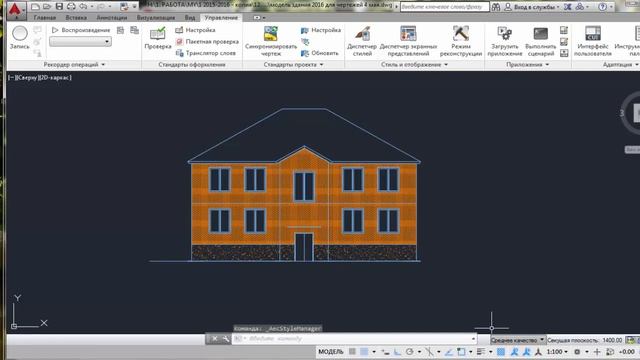
Task: Expand Стандарты проекта panel
Action: 293,64
